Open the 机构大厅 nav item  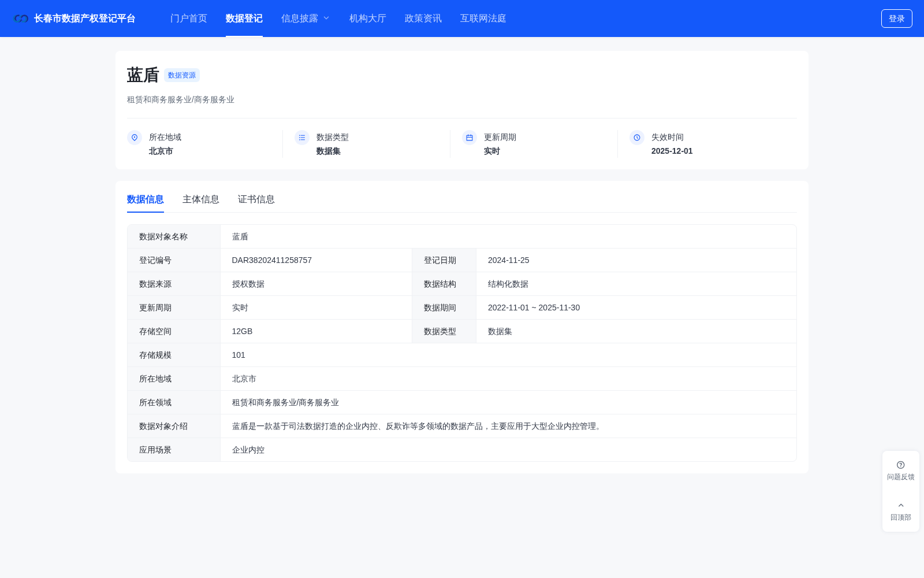click(368, 18)
